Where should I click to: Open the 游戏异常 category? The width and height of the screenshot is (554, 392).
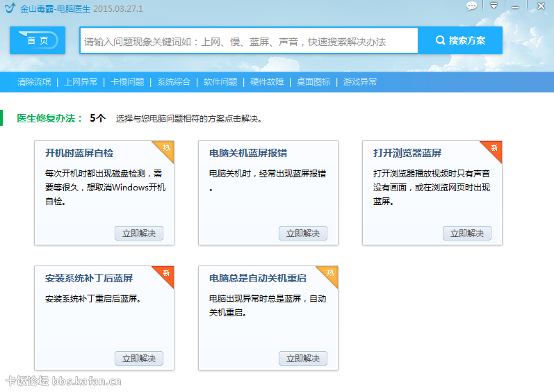[x=360, y=82]
